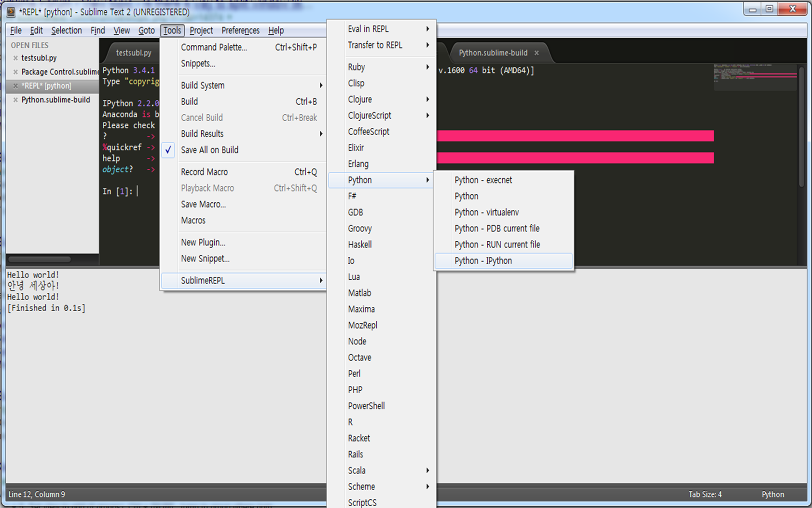
Task: Click Line 12, Column 9 status text
Action: (x=37, y=494)
